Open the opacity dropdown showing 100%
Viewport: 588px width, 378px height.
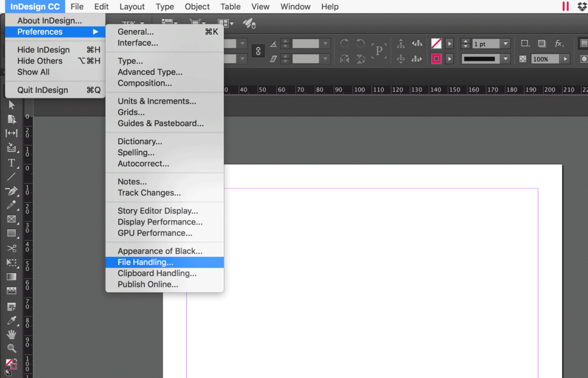tap(566, 59)
